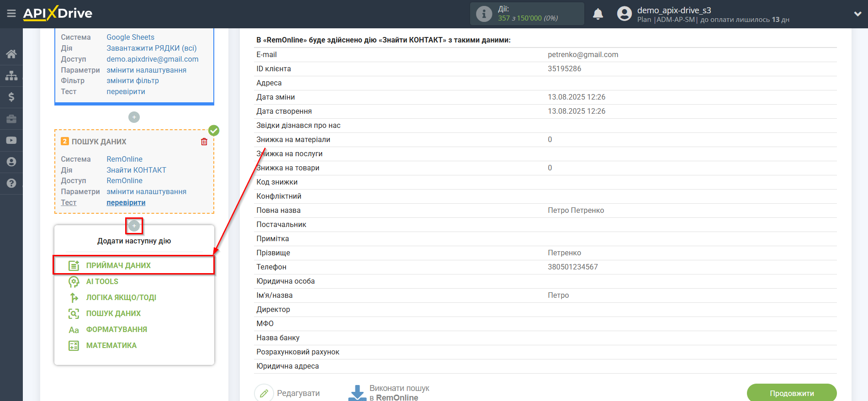Open the connections sitemap sidebar icon
Viewport: 868px width, 401px height.
click(x=11, y=75)
